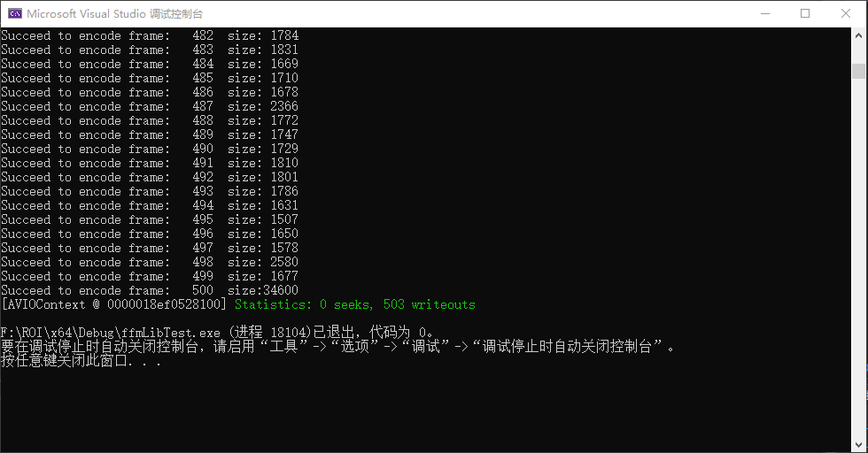
Task: Click the line for frame 489 size 1747
Action: pos(150,134)
